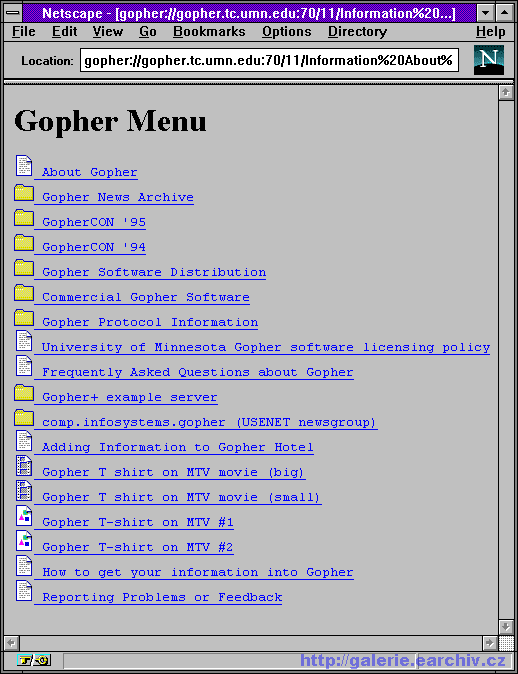Open the Bookmarks menu
Screen dimensions: 518x674
209,31
